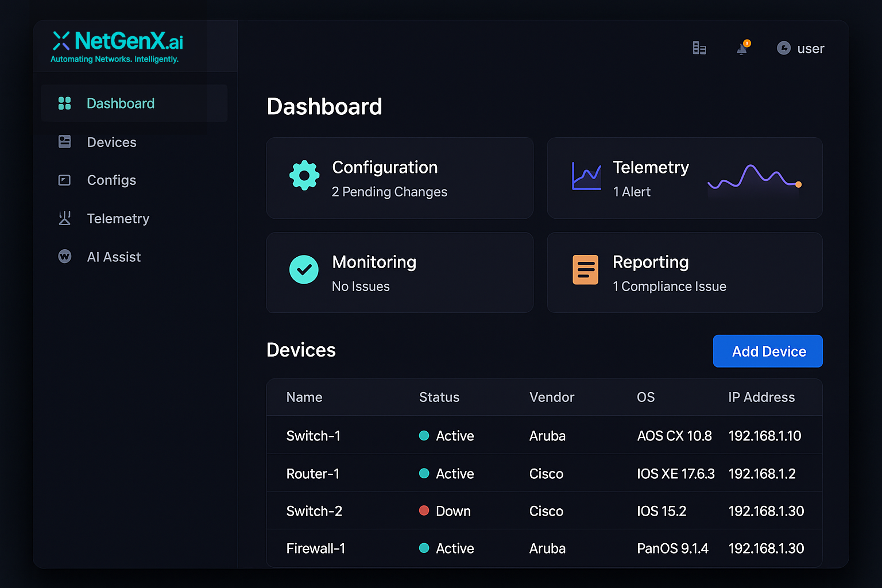Open notifications via the bell icon
The image size is (882, 588).
741,49
